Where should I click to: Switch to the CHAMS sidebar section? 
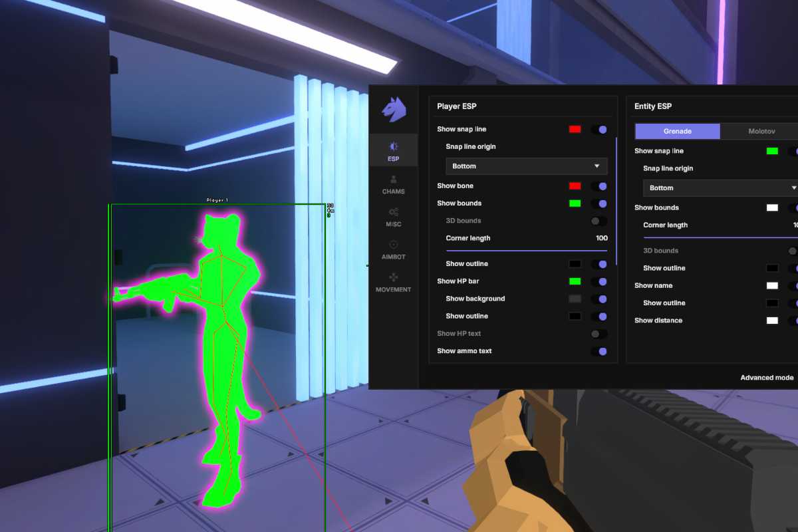(x=393, y=184)
